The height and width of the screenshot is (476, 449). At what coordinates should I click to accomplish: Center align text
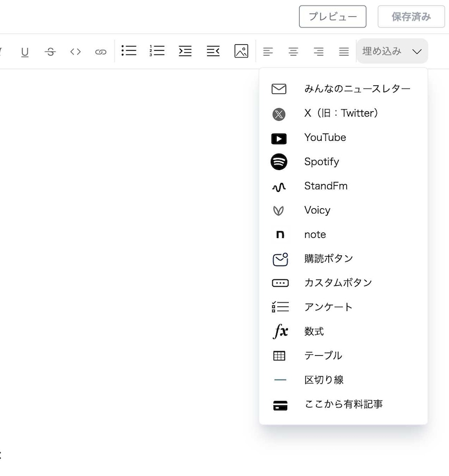(x=294, y=52)
